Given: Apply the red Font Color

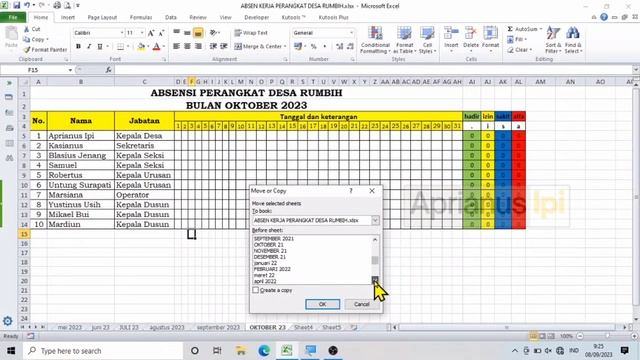Looking at the screenshot, I should pyautogui.click(x=156, y=47).
